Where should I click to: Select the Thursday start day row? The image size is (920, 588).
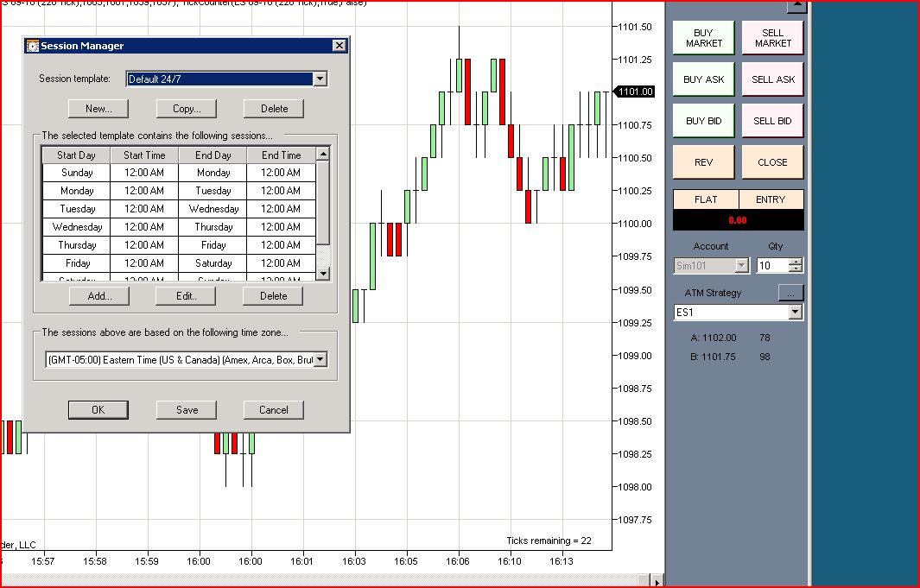(x=77, y=245)
